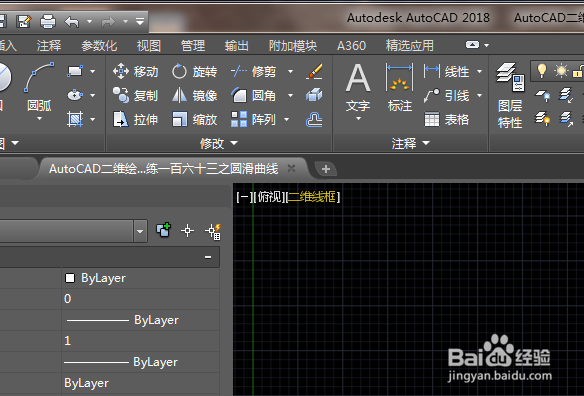
Task: Switch to the 参数化 ribbon tab
Action: coord(99,45)
